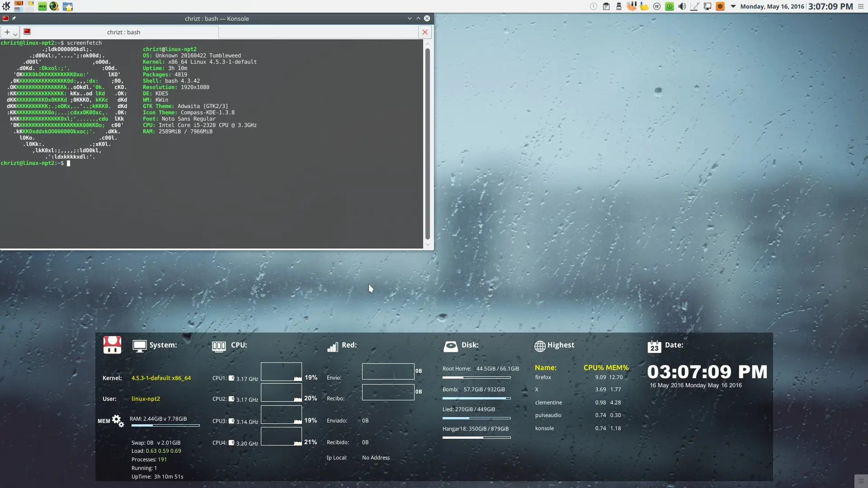Open the audio volume tray icon
This screenshot has width=868, height=488.
pos(682,6)
